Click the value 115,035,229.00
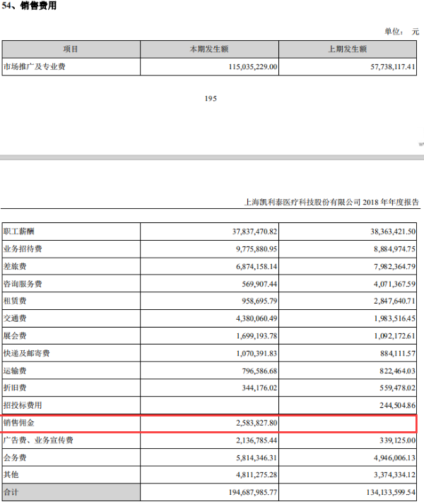424x504 pixels. tap(253, 67)
